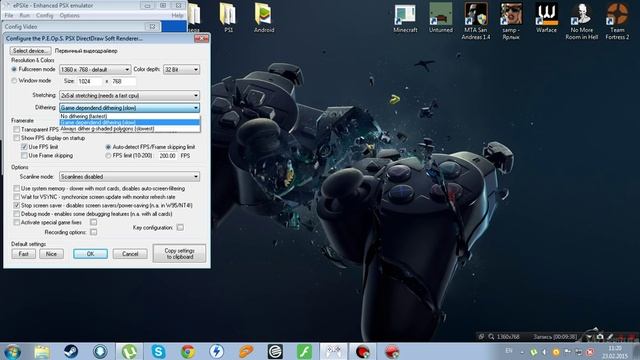Click the blue download-arrow taskbar icon
This screenshot has height=360, width=640.
click(x=100, y=351)
